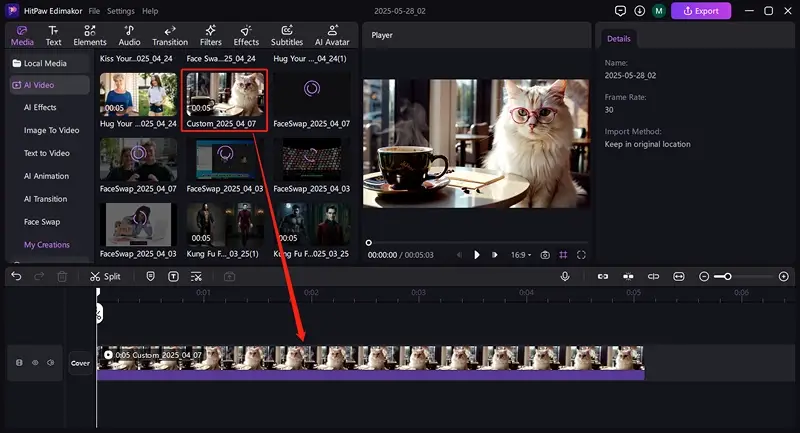
Task: Open the AI Avatar tab
Action: [x=332, y=36]
